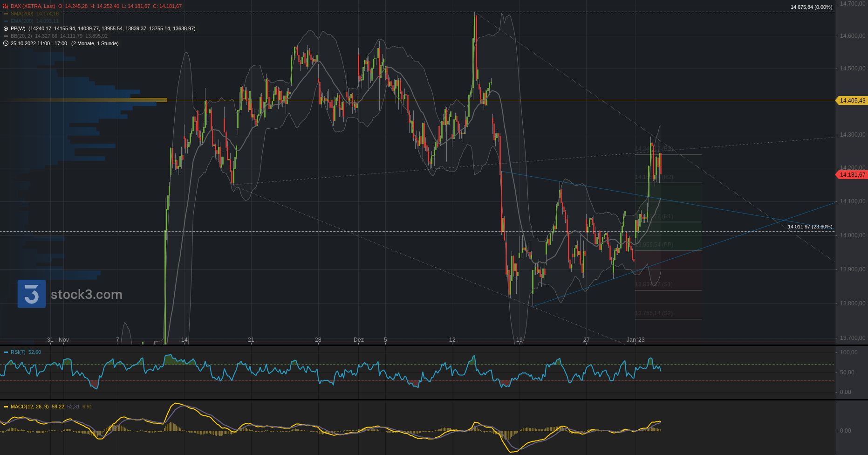The height and width of the screenshot is (455, 868).
Task: Open the RSI(7) indicator label
Action: [x=19, y=352]
